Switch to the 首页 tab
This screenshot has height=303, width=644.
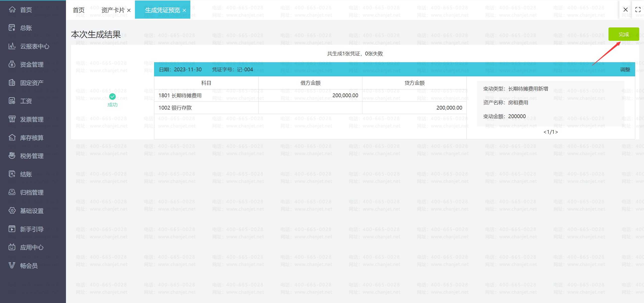(x=79, y=10)
